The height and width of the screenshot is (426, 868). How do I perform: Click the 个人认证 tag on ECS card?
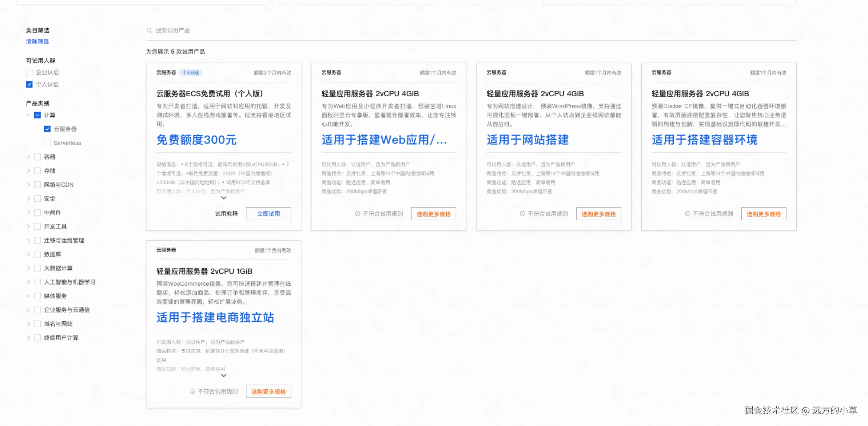coord(191,73)
